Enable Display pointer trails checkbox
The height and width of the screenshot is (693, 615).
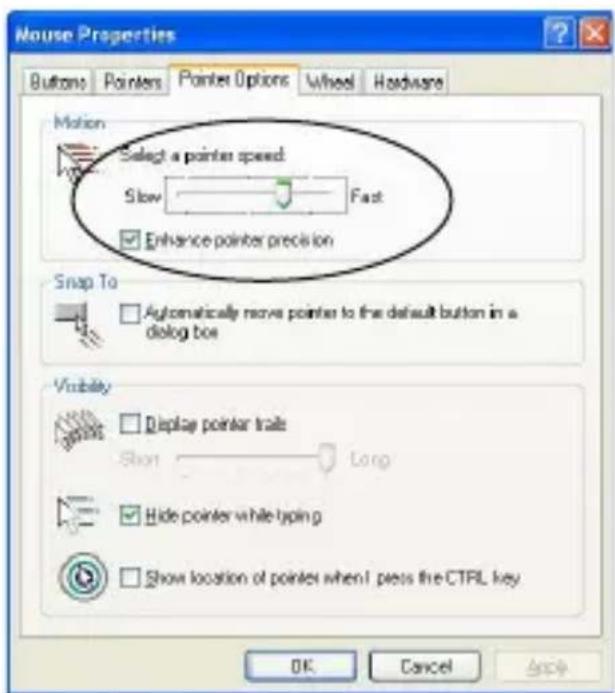click(130, 423)
